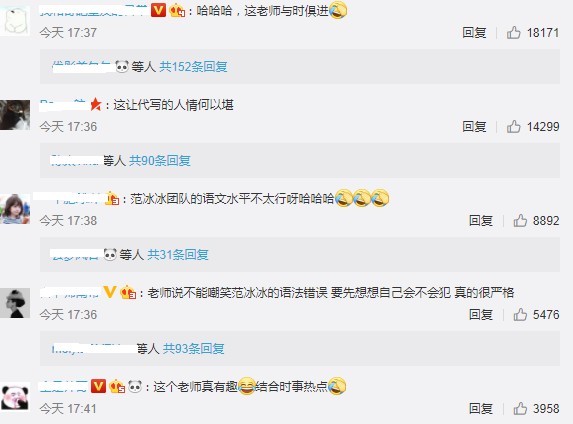The width and height of the screenshot is (573, 424).
Task: Click the red star badge on second commenter
Action: (95, 105)
